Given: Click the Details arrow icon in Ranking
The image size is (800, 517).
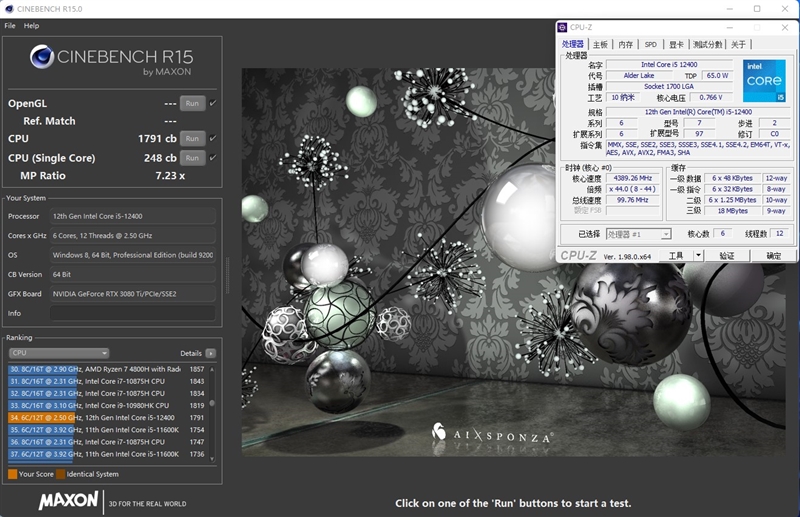Looking at the screenshot, I should (x=210, y=353).
